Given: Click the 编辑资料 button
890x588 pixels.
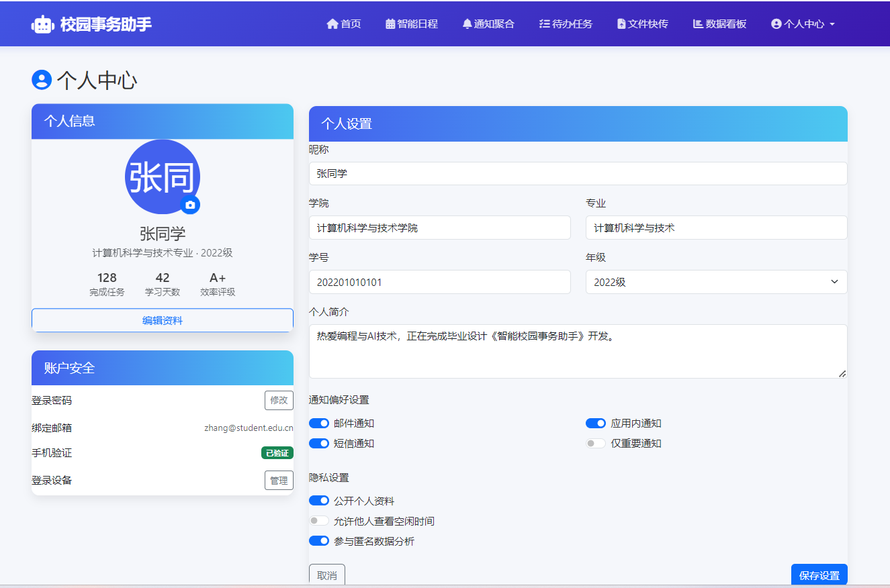Looking at the screenshot, I should pyautogui.click(x=162, y=320).
